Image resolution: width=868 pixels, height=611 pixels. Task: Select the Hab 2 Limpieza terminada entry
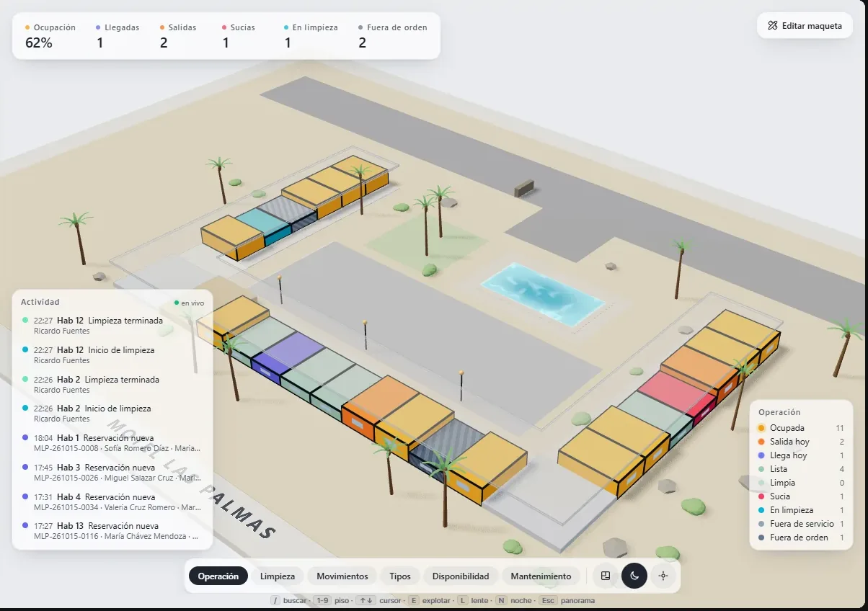112,384
